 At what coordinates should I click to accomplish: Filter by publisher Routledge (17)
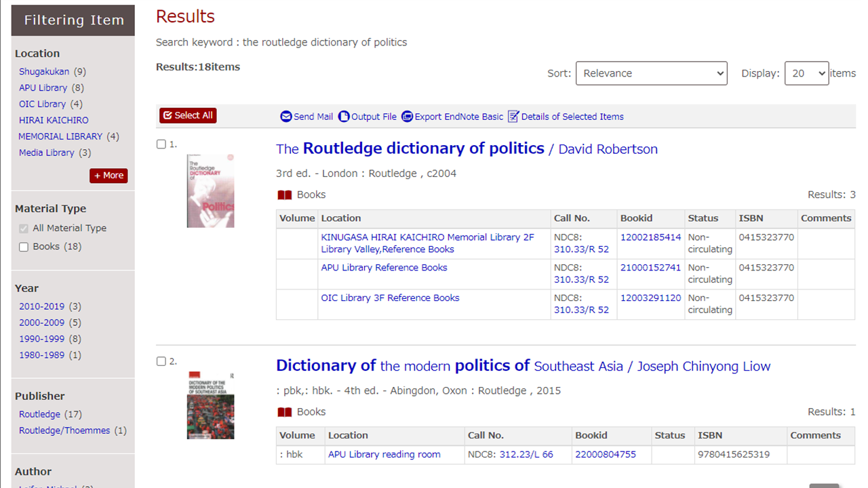pos(39,414)
